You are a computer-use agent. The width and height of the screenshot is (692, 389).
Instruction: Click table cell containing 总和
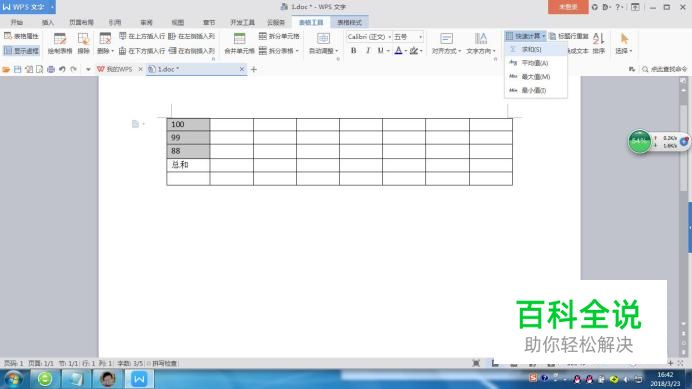click(188, 165)
